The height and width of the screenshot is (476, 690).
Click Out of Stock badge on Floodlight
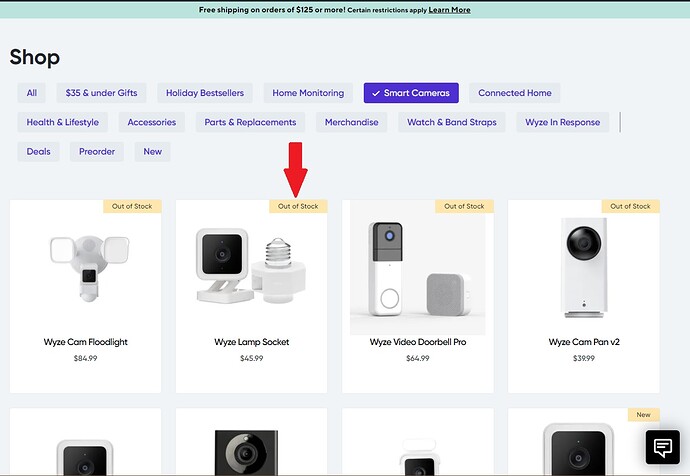132,206
